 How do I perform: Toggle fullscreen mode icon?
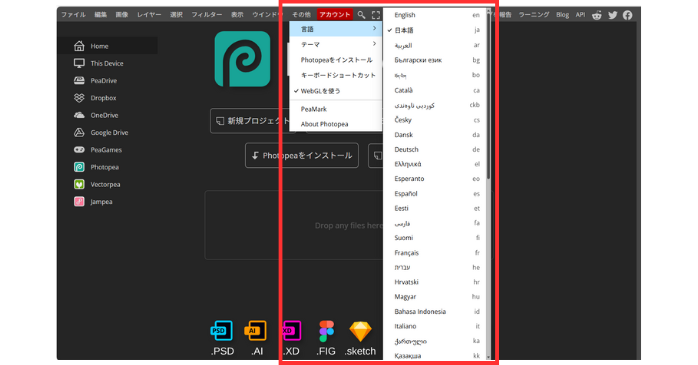pyautogui.click(x=376, y=15)
